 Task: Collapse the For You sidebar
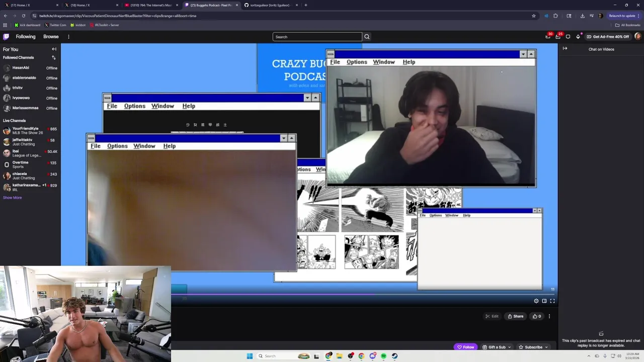[x=54, y=49]
